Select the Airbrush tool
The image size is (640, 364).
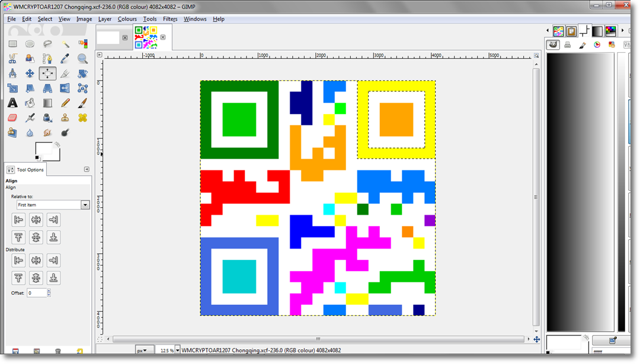tap(30, 118)
